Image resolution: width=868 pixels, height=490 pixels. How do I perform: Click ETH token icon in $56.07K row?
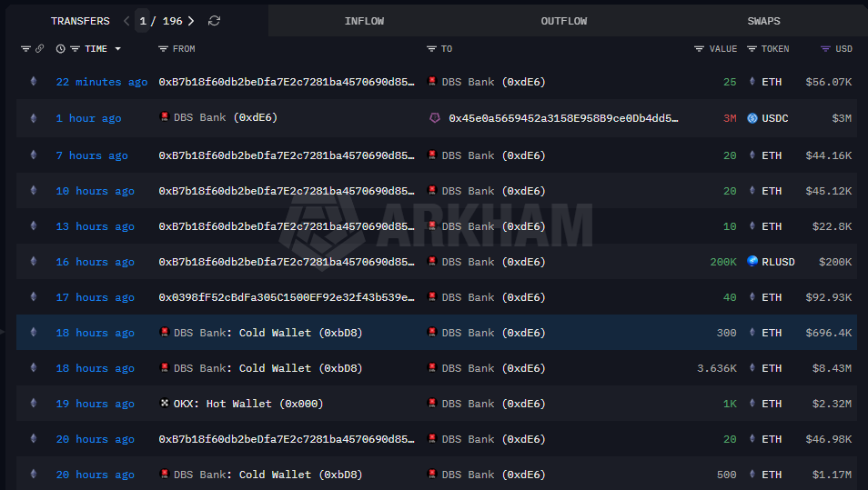[x=752, y=81]
